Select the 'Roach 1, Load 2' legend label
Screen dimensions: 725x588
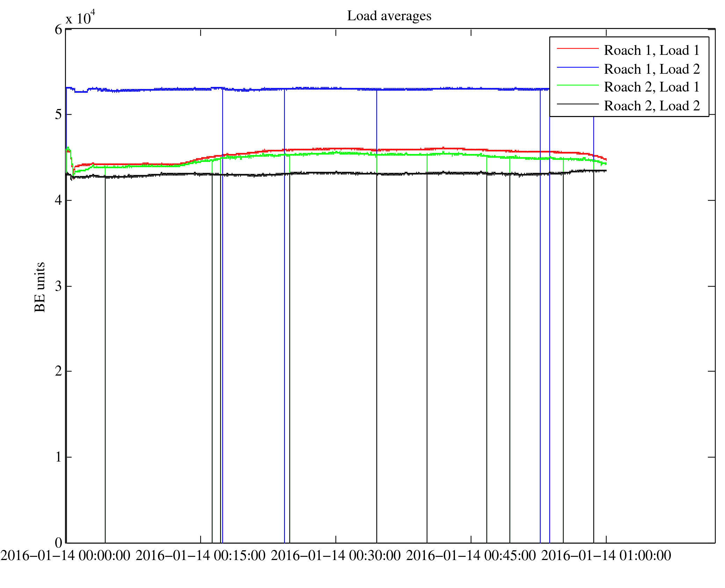pyautogui.click(x=652, y=69)
